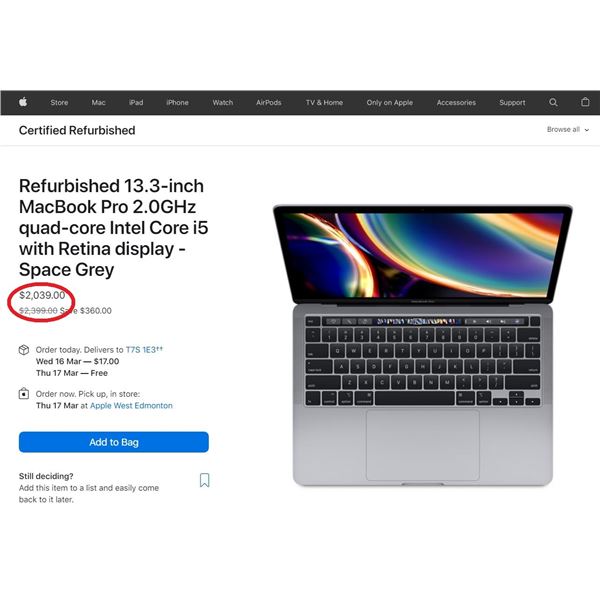This screenshot has width=600, height=600.
Task: Save item with the bookmark icon
Action: [x=205, y=480]
